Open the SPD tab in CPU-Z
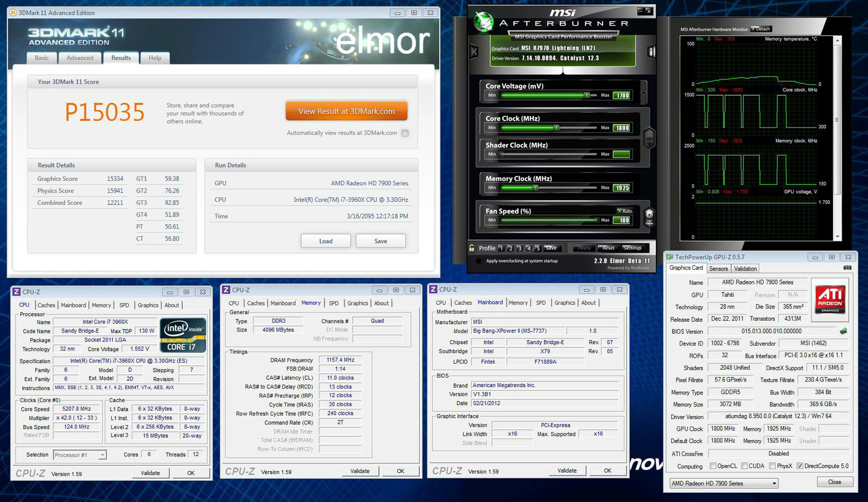Image resolution: width=868 pixels, height=502 pixels. click(x=124, y=305)
